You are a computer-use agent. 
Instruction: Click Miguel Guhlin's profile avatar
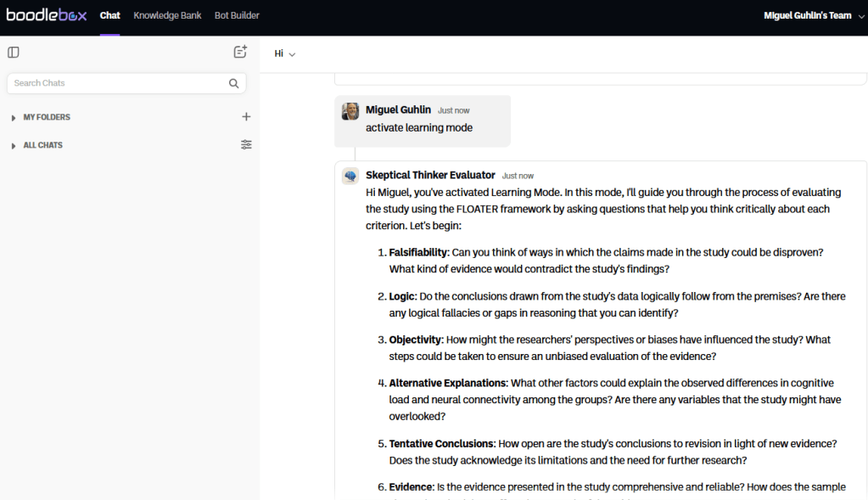click(350, 111)
